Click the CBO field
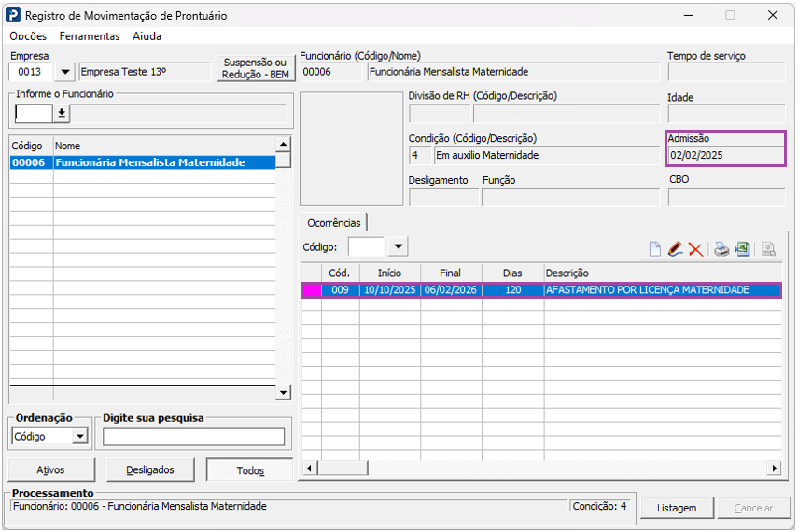Screen dimensions: 798x532 point(726,197)
